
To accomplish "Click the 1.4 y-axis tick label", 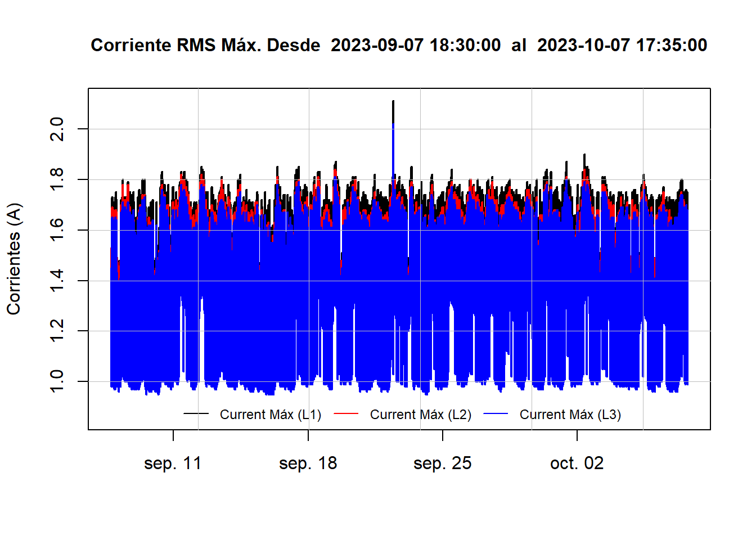I will [x=57, y=281].
